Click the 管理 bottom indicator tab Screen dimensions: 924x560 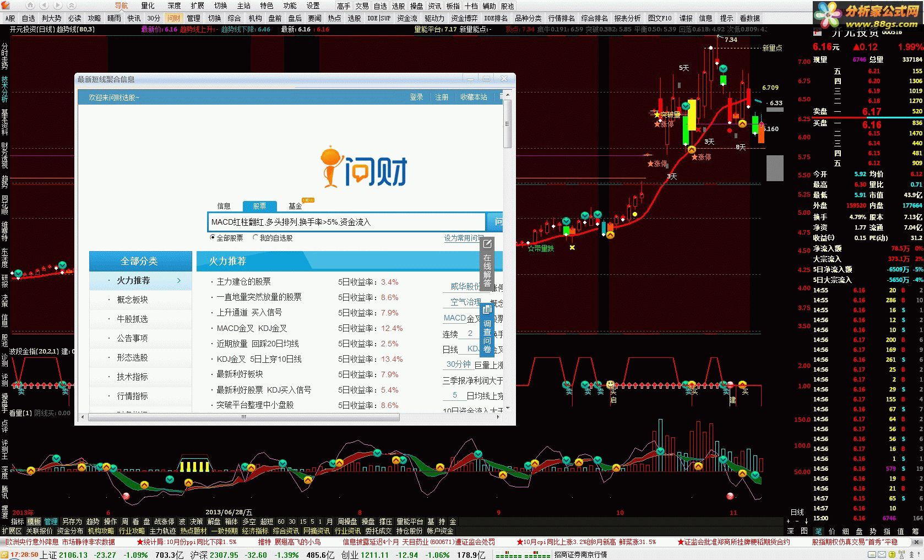[x=51, y=521]
